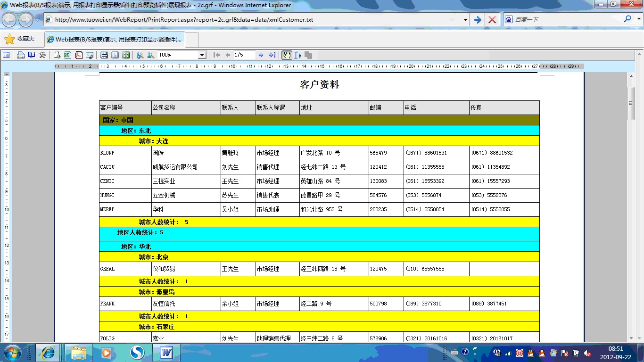Open the 100% zoom level dropdown
The height and width of the screenshot is (362, 644).
pos(202,55)
